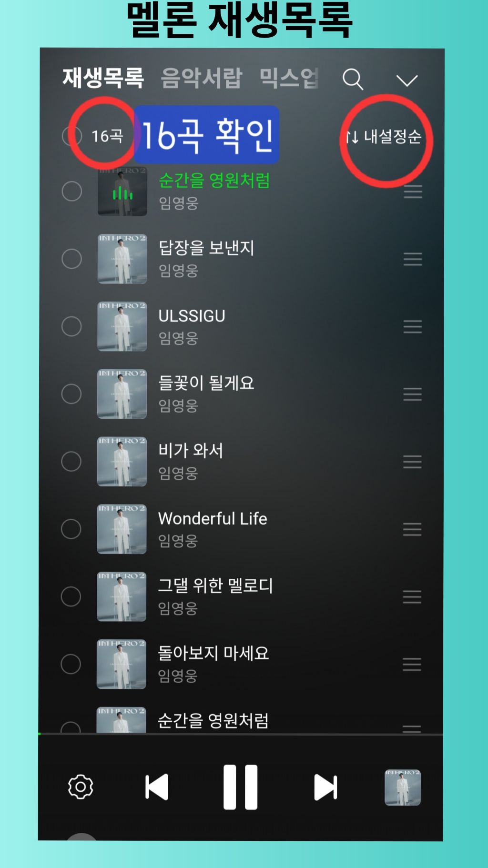Select the 들꽃이 될게요 track checkbox
The width and height of the screenshot is (488, 868).
coord(71,394)
